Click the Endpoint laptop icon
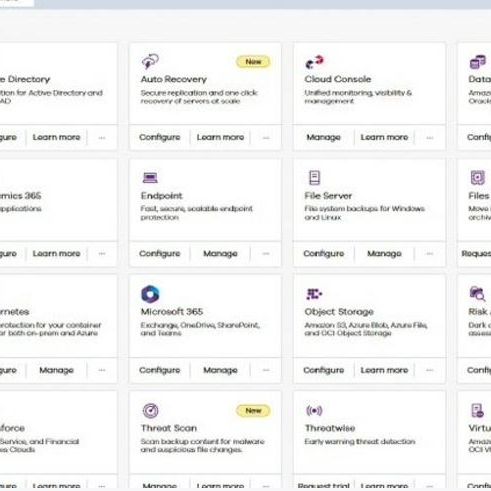491x491 pixels. [x=150, y=178]
